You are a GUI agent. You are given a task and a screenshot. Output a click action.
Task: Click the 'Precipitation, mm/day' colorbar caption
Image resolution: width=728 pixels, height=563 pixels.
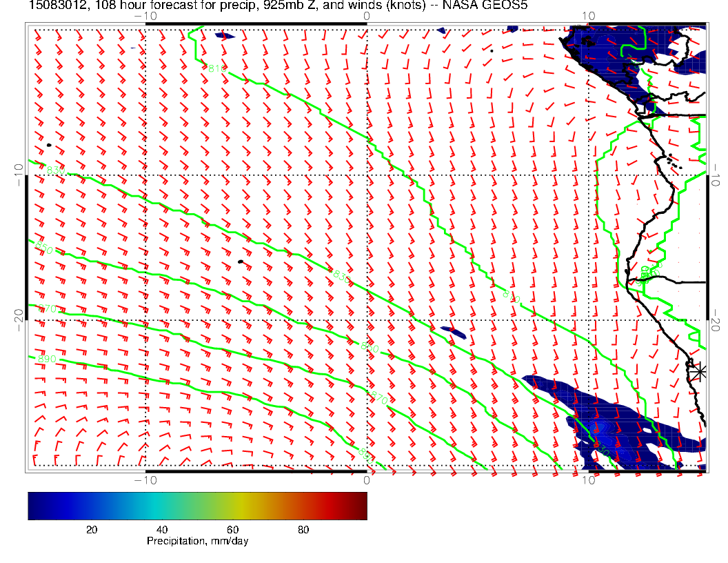197,542
